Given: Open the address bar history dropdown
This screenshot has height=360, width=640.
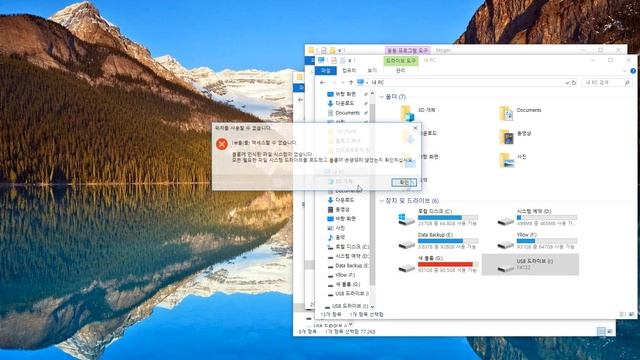Looking at the screenshot, I should pyautogui.click(x=567, y=82).
